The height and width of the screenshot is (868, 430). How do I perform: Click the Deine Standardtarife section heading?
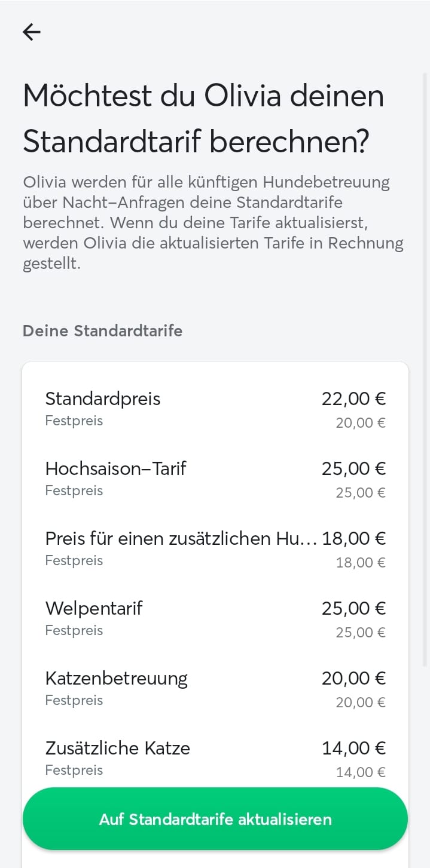102,330
